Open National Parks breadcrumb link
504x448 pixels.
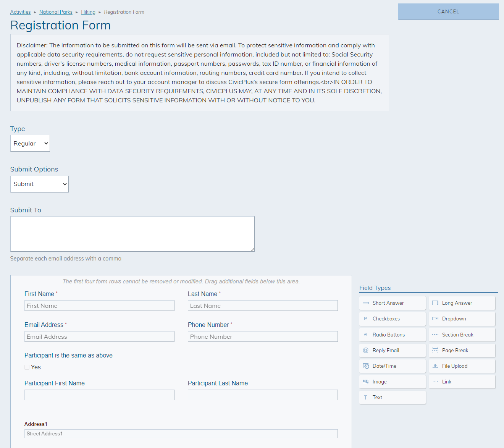[56, 12]
